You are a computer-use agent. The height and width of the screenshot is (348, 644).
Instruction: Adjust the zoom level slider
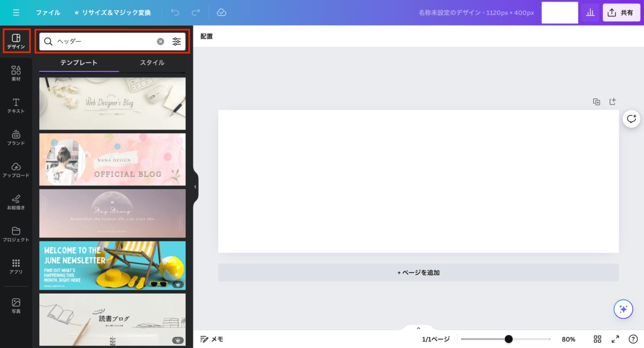pyautogui.click(x=509, y=339)
